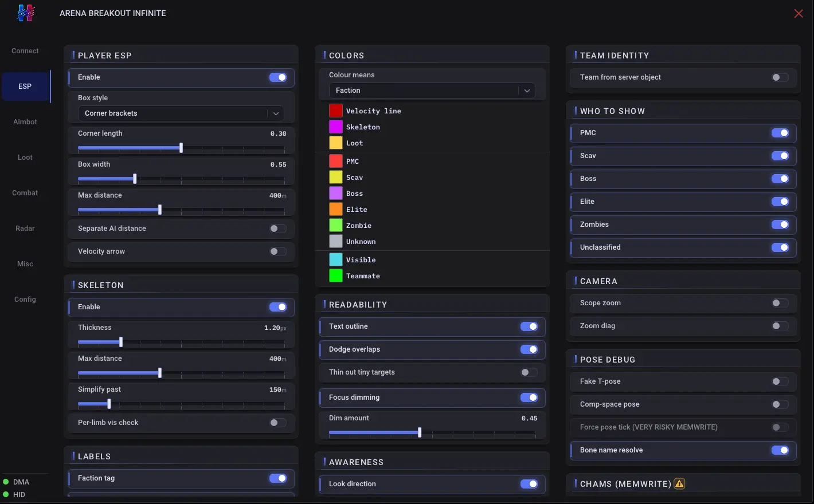
Task: Toggle the Faction tag label
Action: tap(278, 478)
